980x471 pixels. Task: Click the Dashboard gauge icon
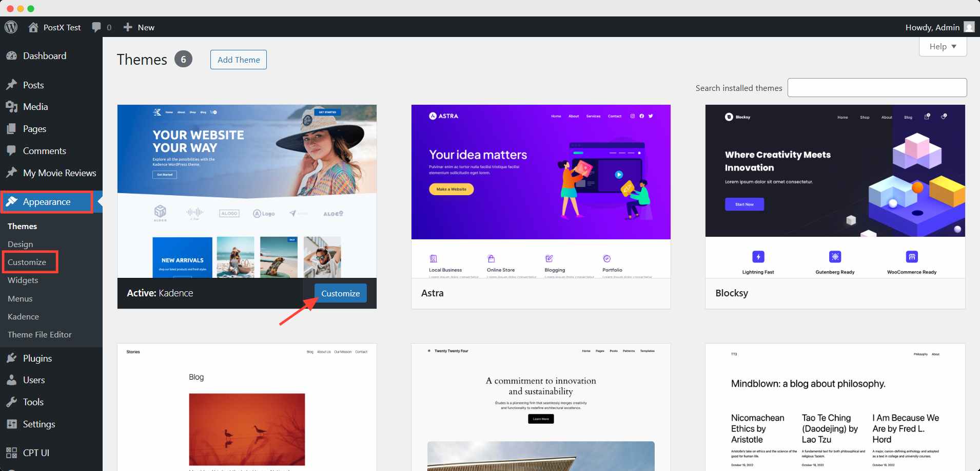[11, 56]
